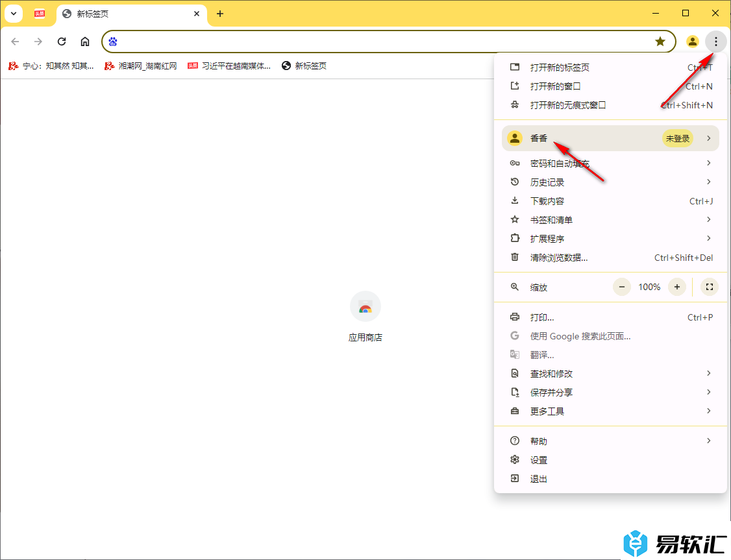Screen dimensions: 731x560
Task: Click the 保存并分享 icon
Action: point(515,393)
